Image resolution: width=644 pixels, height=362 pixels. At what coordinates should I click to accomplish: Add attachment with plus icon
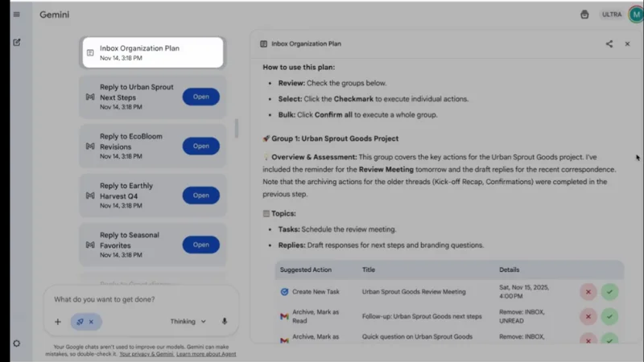click(x=58, y=322)
